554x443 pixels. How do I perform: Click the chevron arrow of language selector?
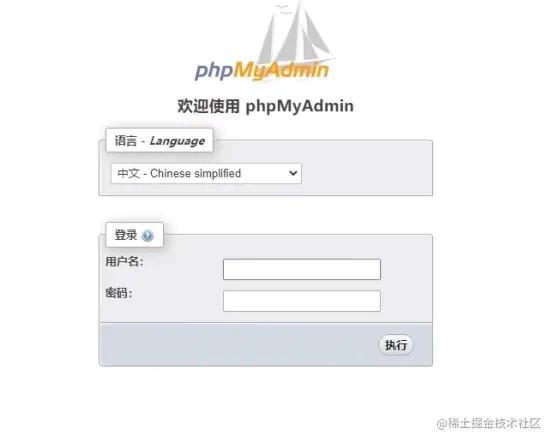pyautogui.click(x=293, y=173)
